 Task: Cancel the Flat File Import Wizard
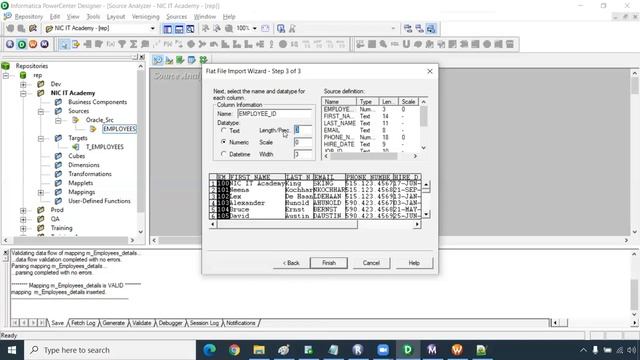pos(371,263)
